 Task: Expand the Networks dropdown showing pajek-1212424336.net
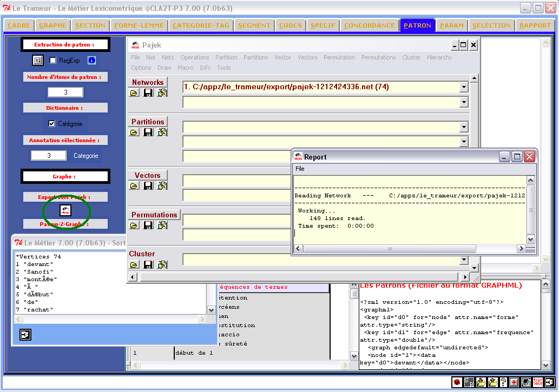click(463, 87)
